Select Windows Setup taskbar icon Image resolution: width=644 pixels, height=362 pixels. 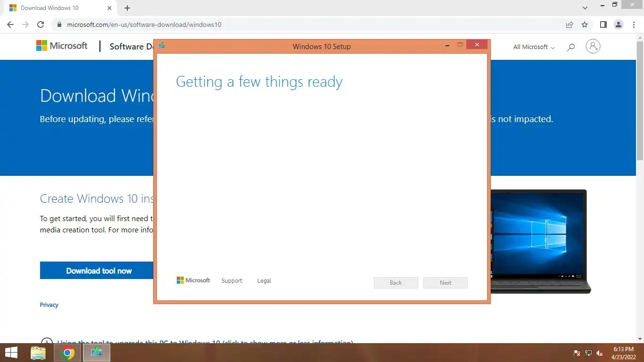(97, 353)
